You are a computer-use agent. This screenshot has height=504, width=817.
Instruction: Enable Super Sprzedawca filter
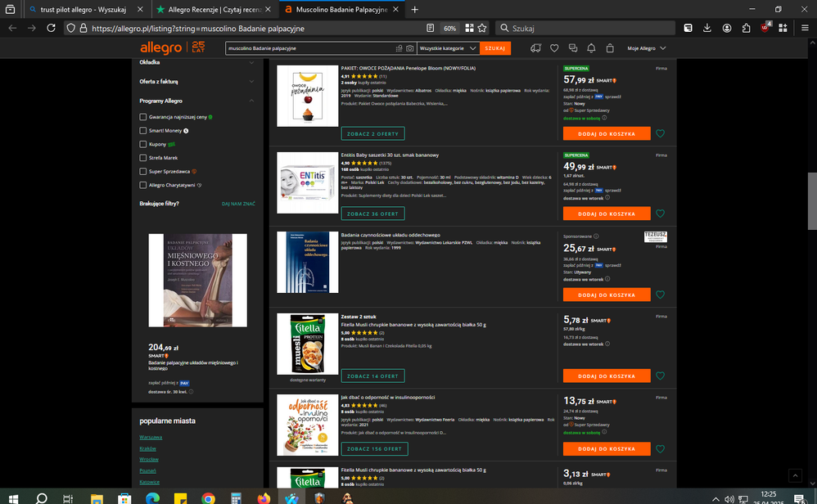(x=142, y=171)
